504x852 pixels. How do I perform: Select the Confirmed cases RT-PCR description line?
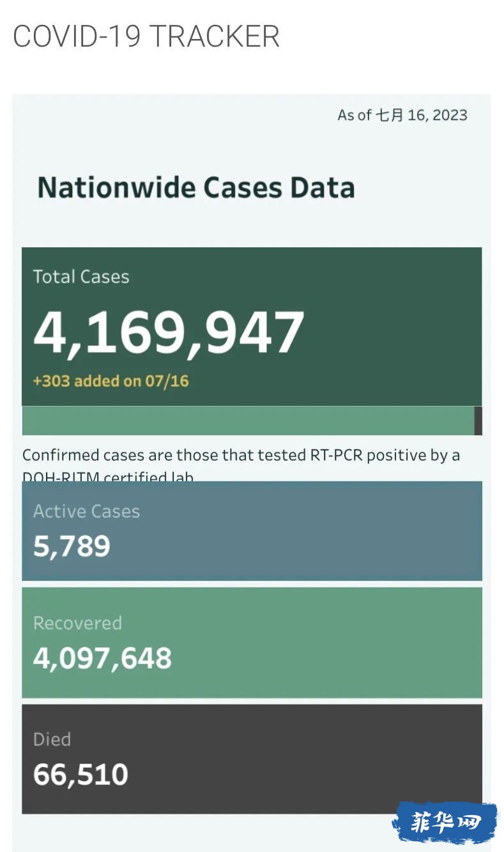click(x=241, y=455)
